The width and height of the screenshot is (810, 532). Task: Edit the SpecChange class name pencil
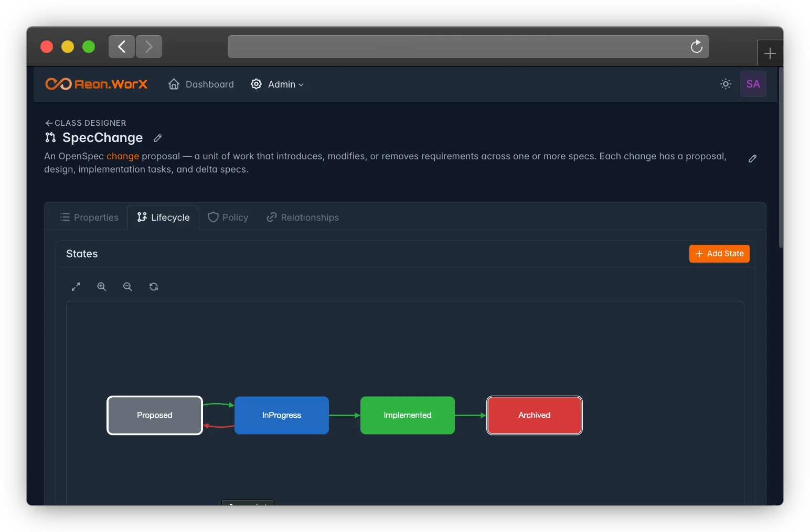tap(157, 138)
